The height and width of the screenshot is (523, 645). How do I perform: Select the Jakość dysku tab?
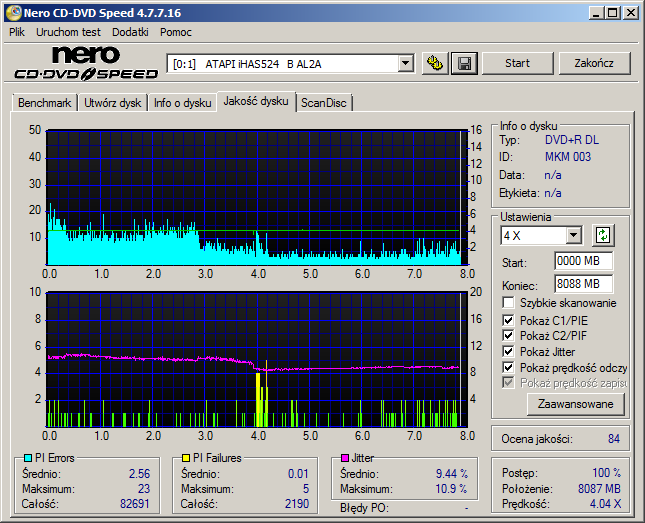[x=256, y=101]
